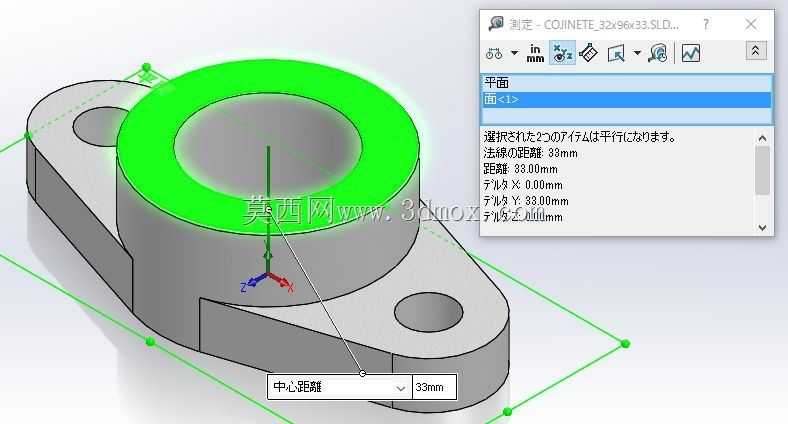
Task: Toggle the show XYZ measurements button
Action: click(562, 53)
